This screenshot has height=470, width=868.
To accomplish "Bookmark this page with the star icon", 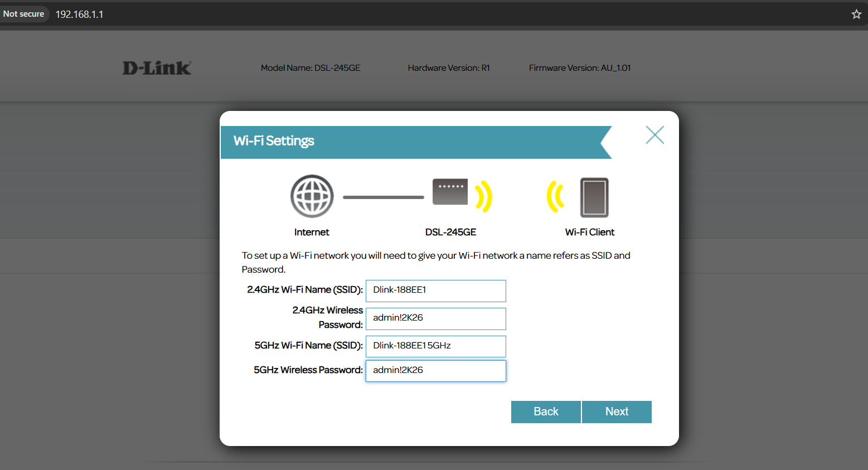I will (856, 14).
